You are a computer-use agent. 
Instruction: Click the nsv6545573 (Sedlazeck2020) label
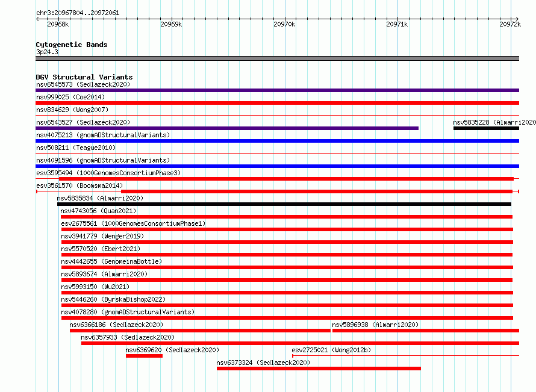click(83, 84)
